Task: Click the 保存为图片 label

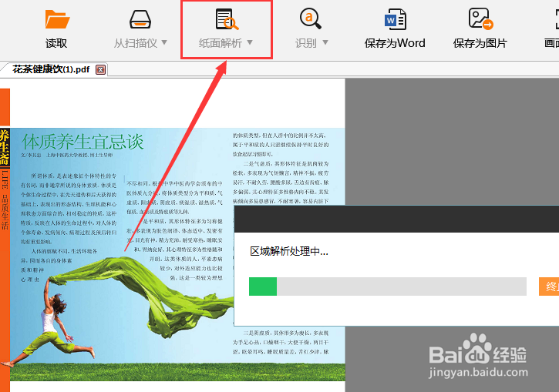Action: click(x=480, y=43)
